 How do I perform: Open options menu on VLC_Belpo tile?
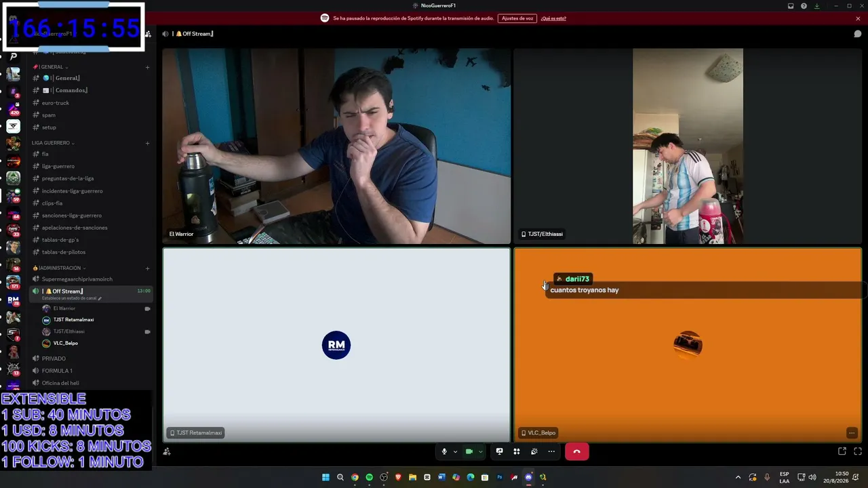coord(852,433)
